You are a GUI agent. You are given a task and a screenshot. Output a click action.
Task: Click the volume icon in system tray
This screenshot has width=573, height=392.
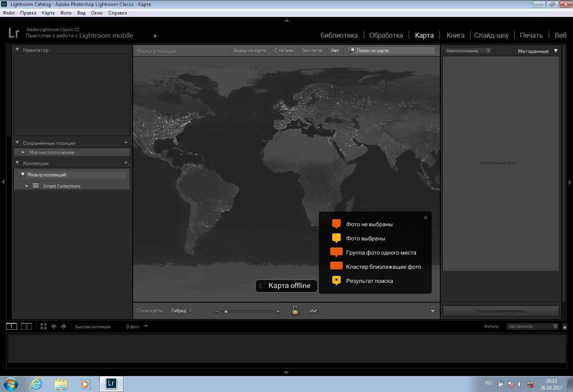(x=520, y=384)
